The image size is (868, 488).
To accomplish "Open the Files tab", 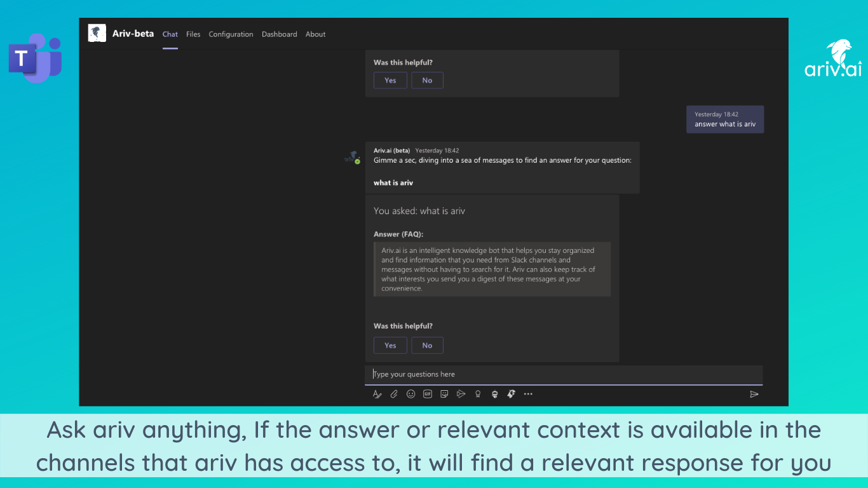I will (193, 34).
